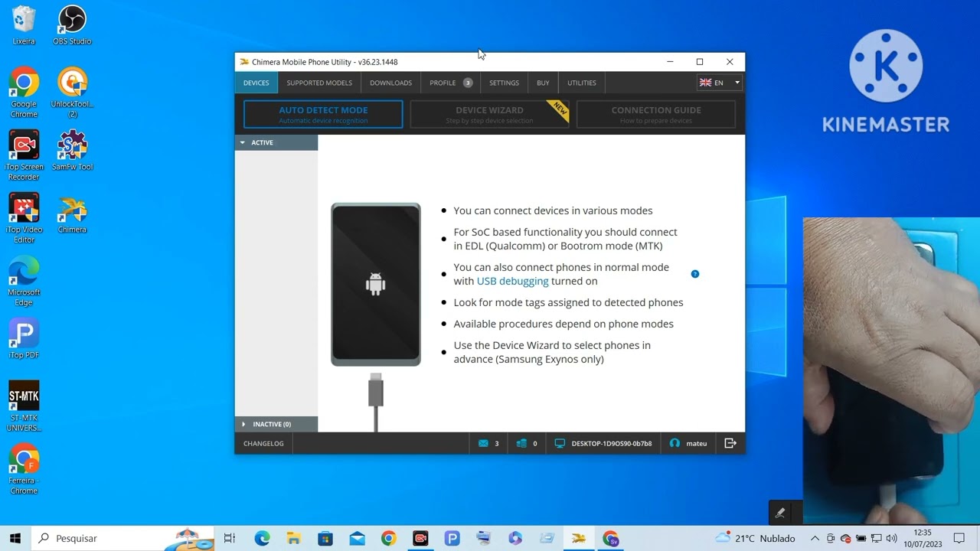Open the SamFw Tool desktop shortcut
Viewport: 980px width, 551px height.
(x=73, y=151)
